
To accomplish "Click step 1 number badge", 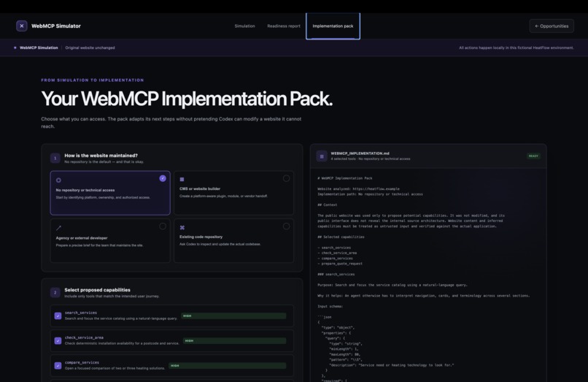I will pyautogui.click(x=55, y=158).
